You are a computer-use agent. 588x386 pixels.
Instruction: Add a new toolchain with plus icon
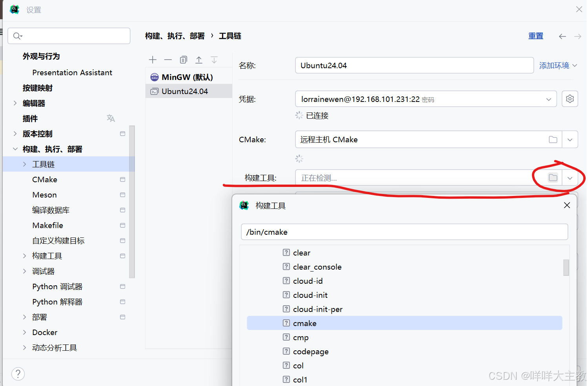point(153,60)
